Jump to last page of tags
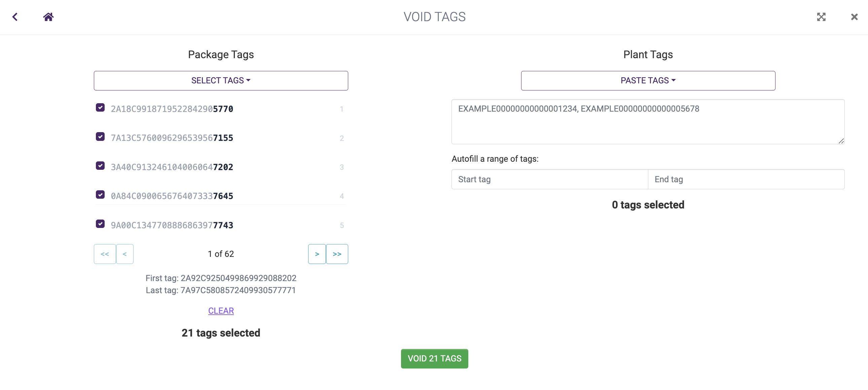The image size is (868, 390). tap(337, 254)
